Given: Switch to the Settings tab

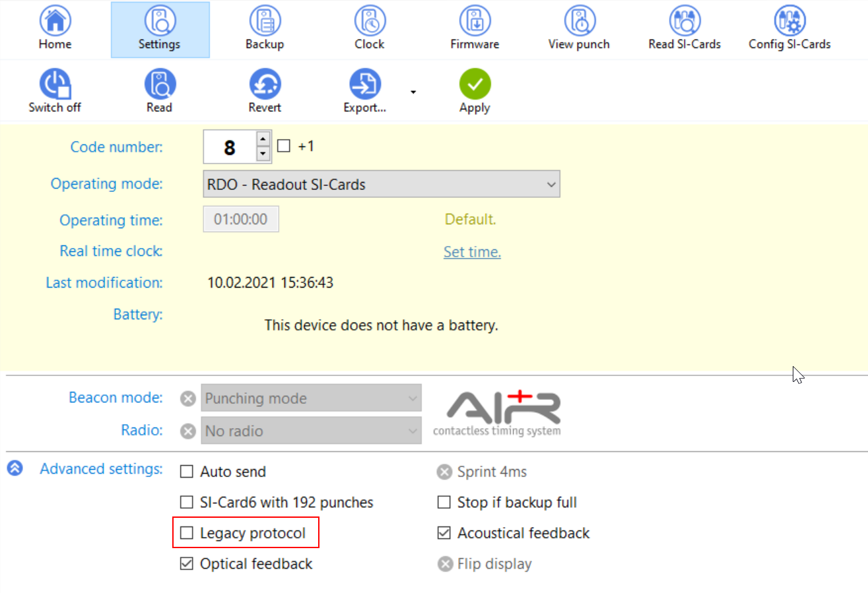Looking at the screenshot, I should (x=159, y=29).
